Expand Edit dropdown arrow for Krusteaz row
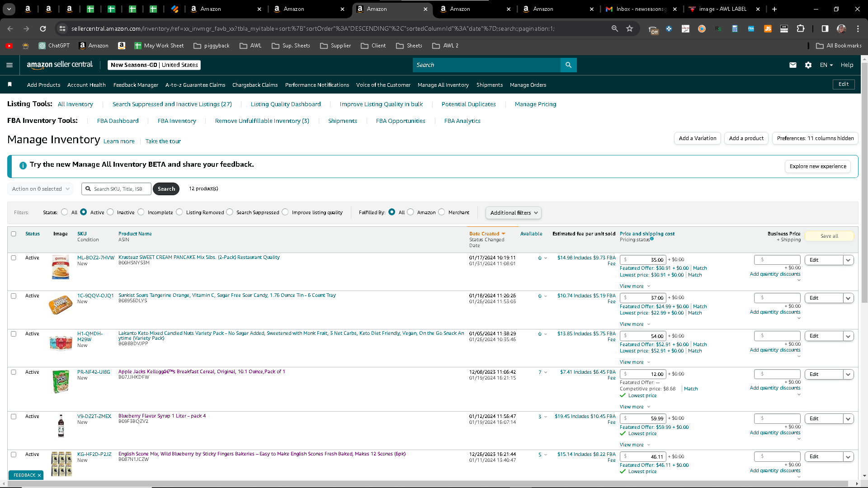 pos(849,260)
